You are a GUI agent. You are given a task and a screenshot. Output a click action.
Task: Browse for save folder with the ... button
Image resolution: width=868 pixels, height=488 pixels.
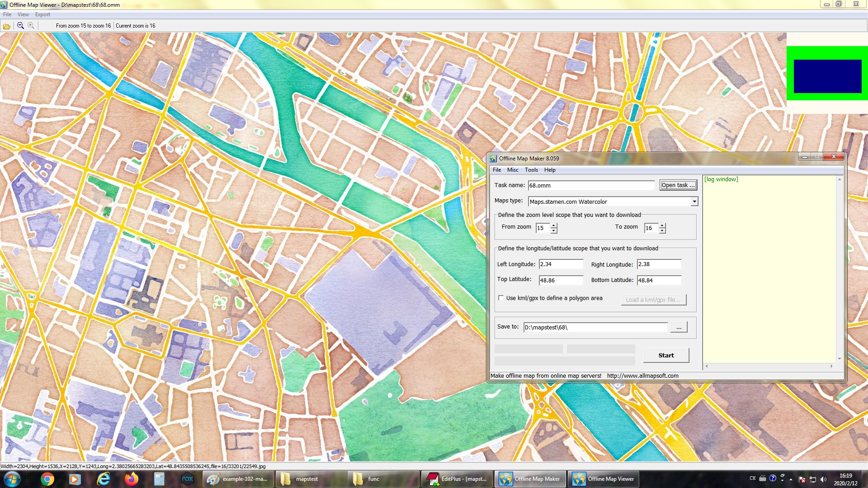(x=679, y=327)
